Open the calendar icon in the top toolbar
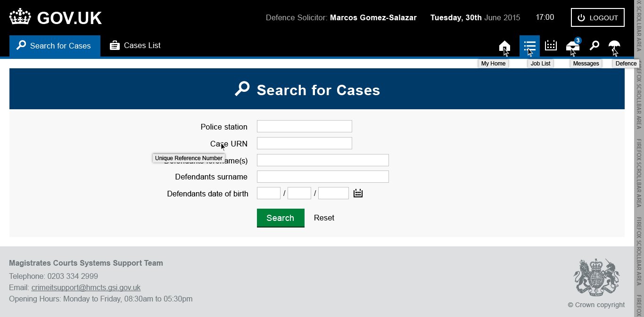The width and height of the screenshot is (644, 317). 550,46
